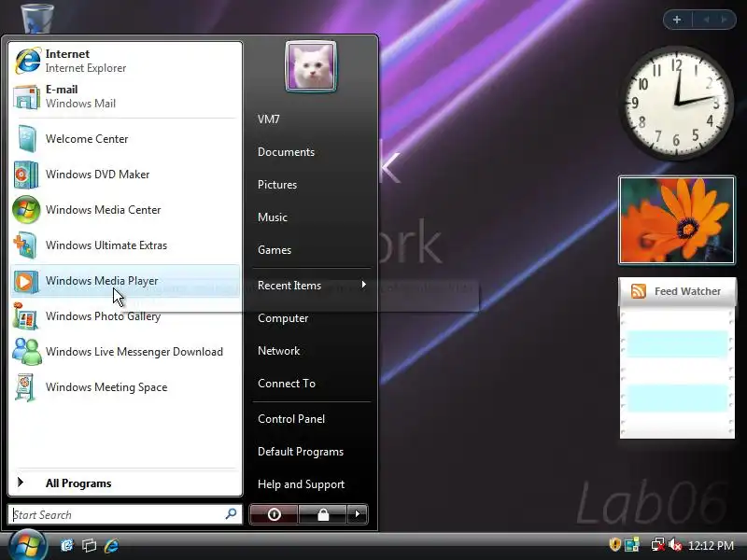Click the Feed Watcher RSS icon
This screenshot has width=747, height=560.
[639, 291]
